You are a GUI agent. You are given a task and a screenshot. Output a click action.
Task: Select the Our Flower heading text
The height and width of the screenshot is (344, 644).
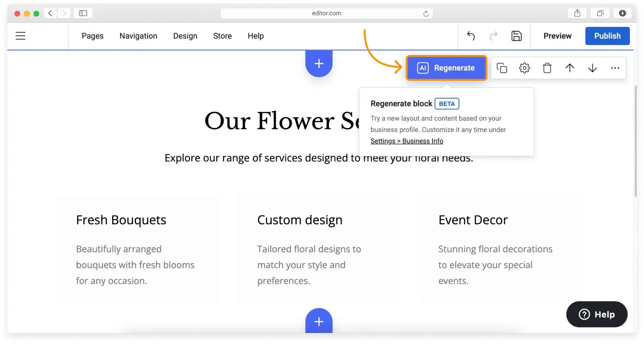click(282, 122)
